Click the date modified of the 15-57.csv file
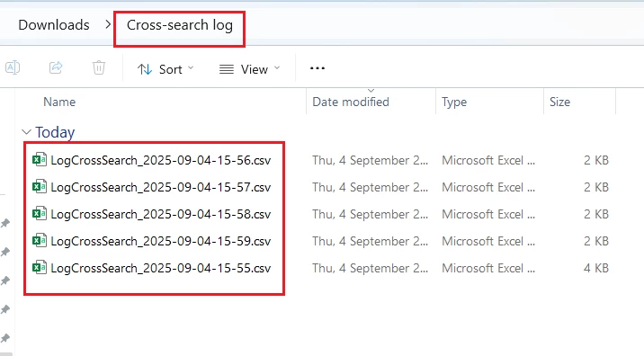Image resolution: width=644 pixels, height=356 pixels. point(370,187)
